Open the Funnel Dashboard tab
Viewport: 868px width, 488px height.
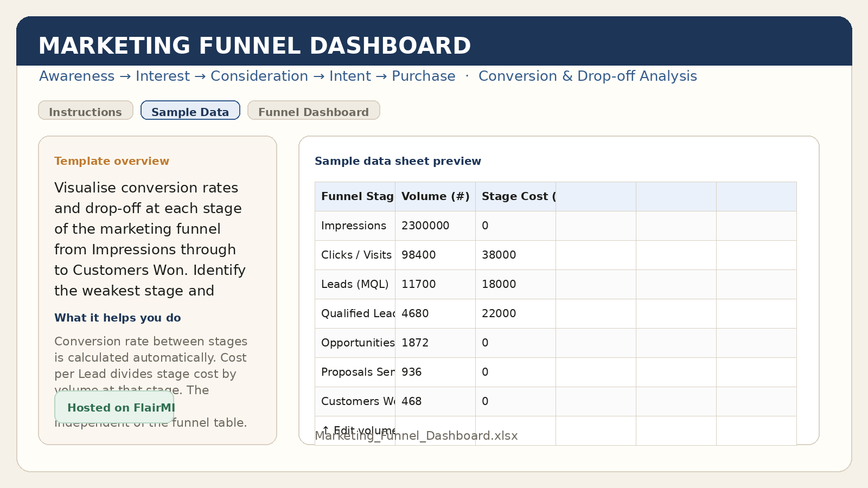point(314,112)
